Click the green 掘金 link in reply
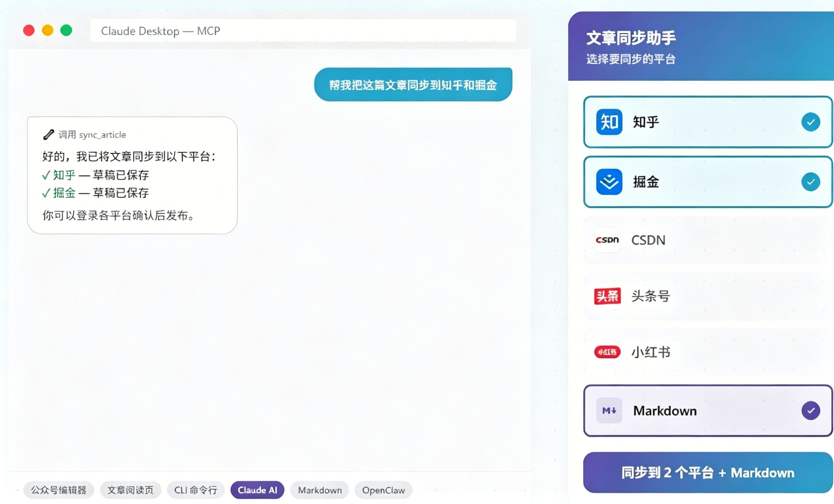 pos(64,193)
